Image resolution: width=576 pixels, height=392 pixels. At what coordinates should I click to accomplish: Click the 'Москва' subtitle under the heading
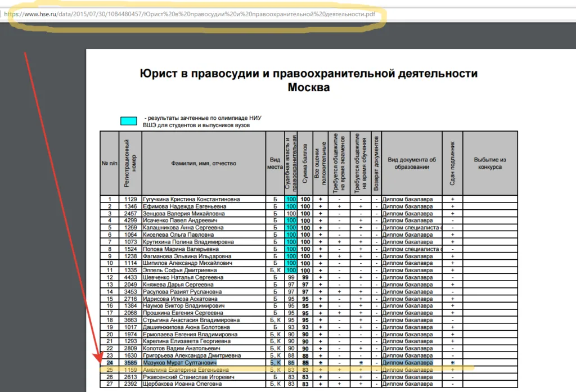(309, 87)
